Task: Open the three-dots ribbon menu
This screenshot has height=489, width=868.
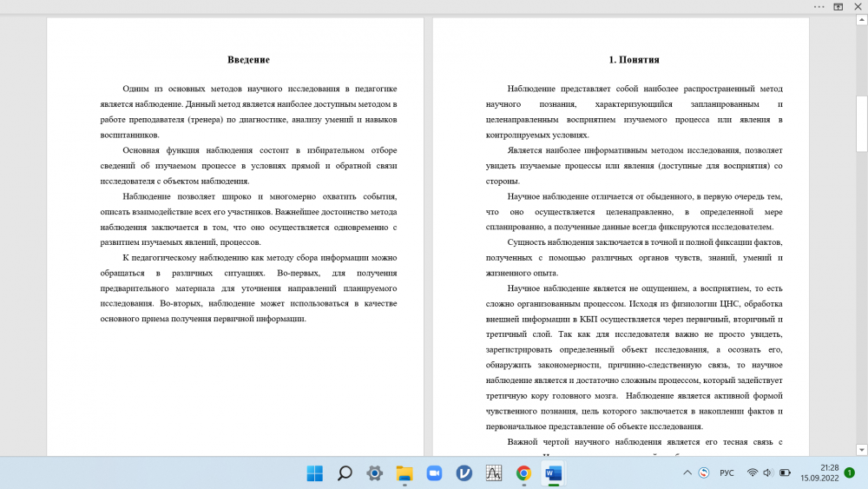Action: tap(819, 6)
